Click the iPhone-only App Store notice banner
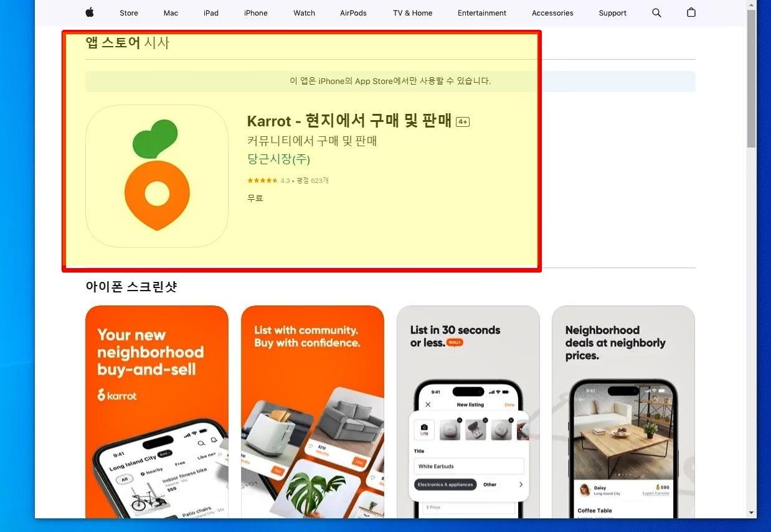 [390, 81]
